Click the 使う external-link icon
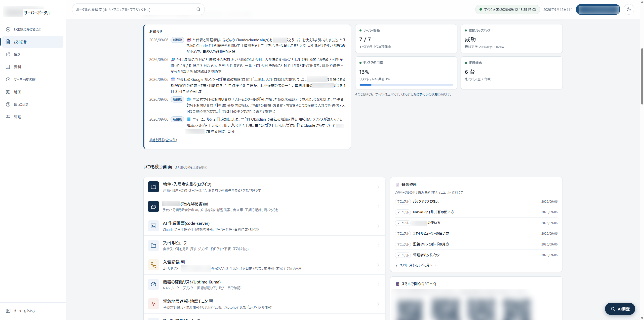Screen dimensions: 644x320 (8, 54)
